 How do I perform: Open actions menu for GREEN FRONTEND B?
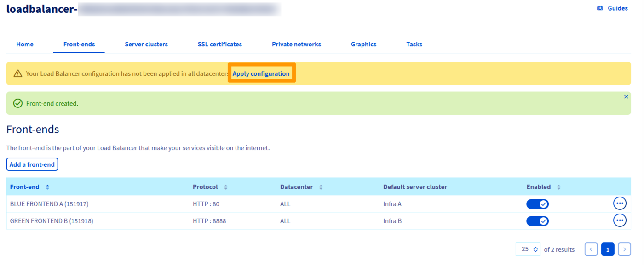[619, 221]
